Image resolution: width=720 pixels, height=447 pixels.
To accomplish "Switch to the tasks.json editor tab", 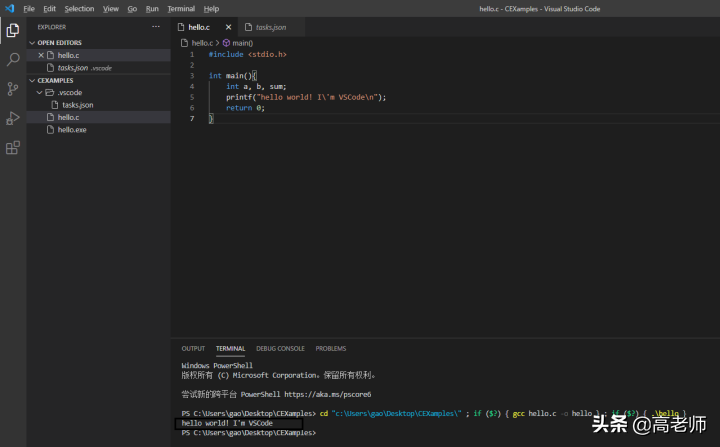I will click(271, 27).
